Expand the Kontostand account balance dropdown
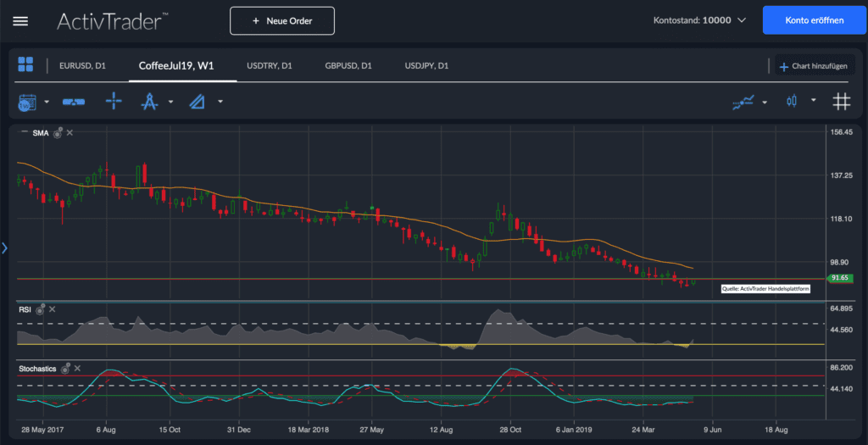The height and width of the screenshot is (445, 868). (x=742, y=20)
